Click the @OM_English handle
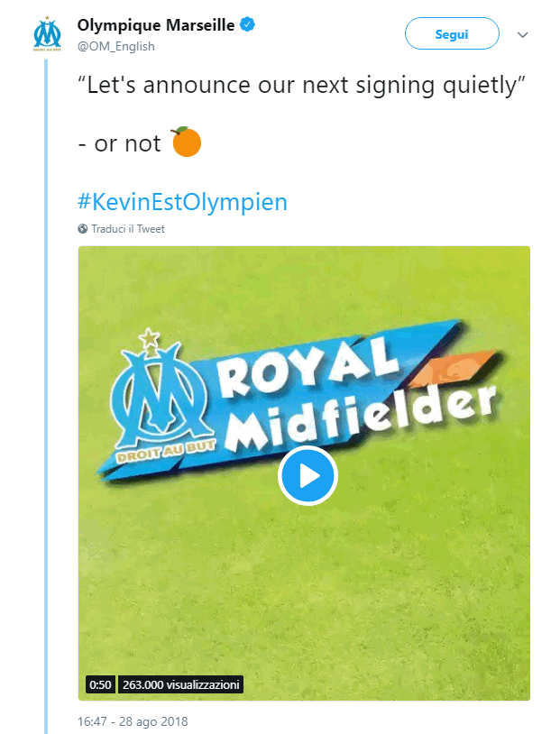This screenshot has height=734, width=560. tap(116, 46)
